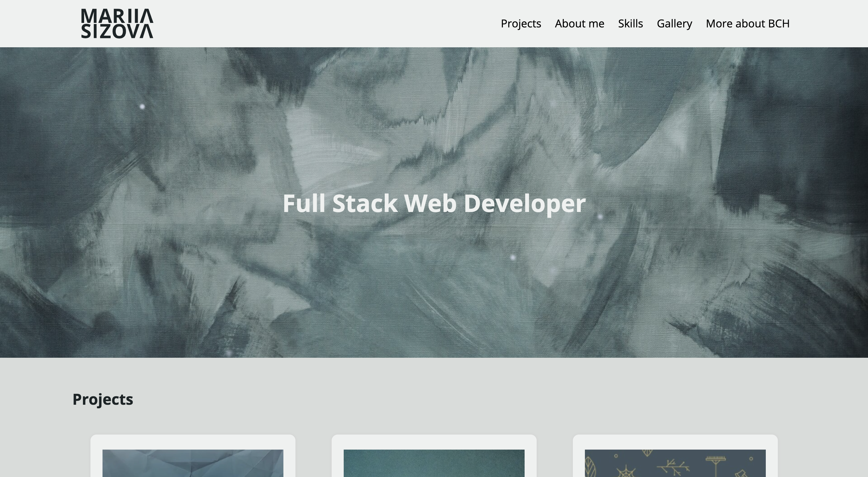Viewport: 868px width, 477px height.
Task: Click the Projects section heading
Action: [103, 399]
